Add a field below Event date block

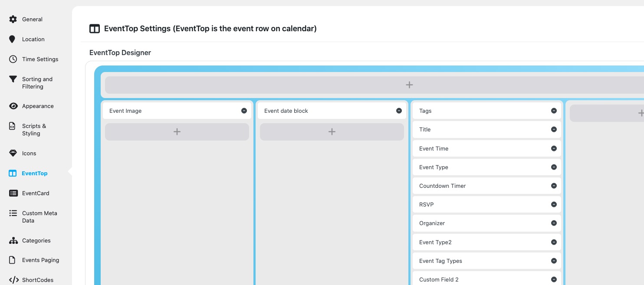point(332,132)
